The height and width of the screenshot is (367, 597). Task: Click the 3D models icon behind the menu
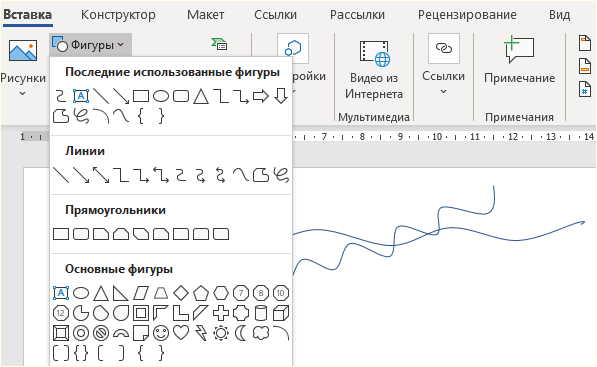tap(293, 48)
